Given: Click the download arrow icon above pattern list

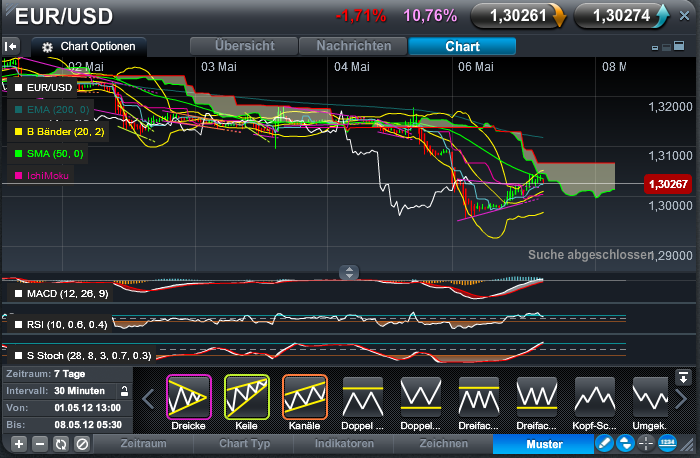Looking at the screenshot, I should pos(683,378).
